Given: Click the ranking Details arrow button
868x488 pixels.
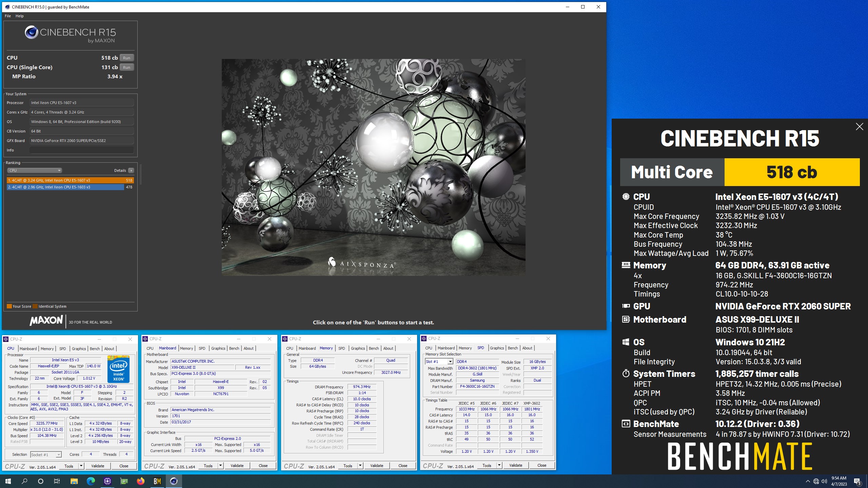Looking at the screenshot, I should click(131, 170).
